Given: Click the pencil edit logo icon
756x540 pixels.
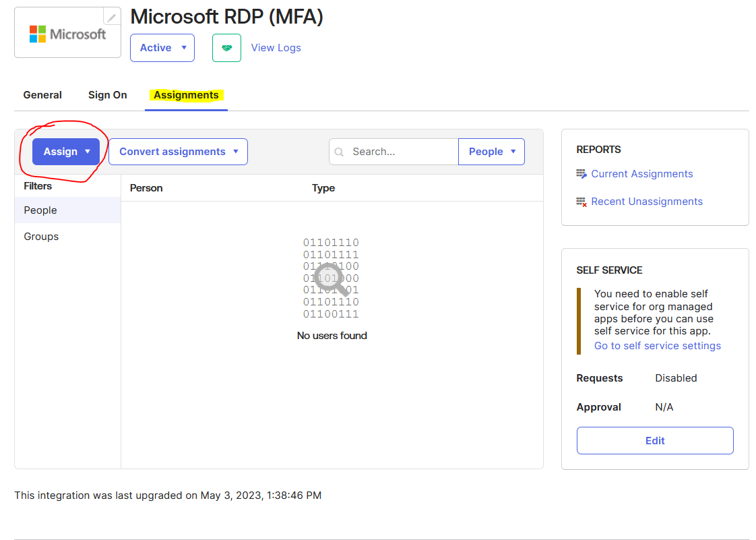Looking at the screenshot, I should click(x=112, y=18).
